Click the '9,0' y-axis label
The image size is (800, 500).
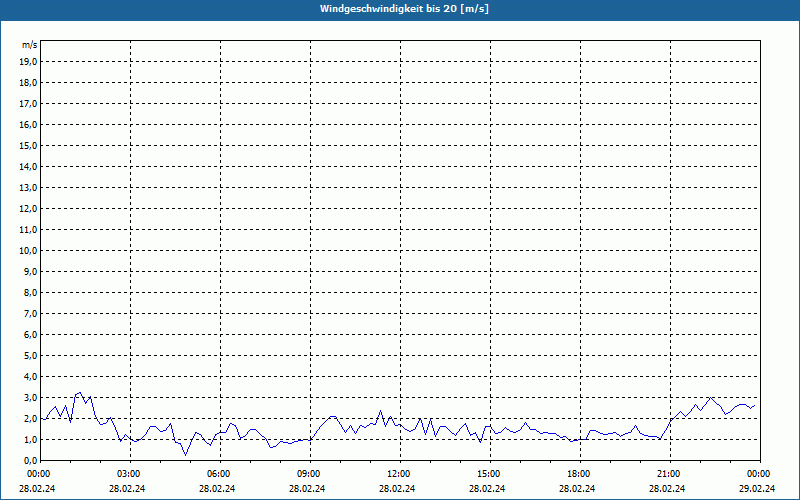tap(31, 271)
